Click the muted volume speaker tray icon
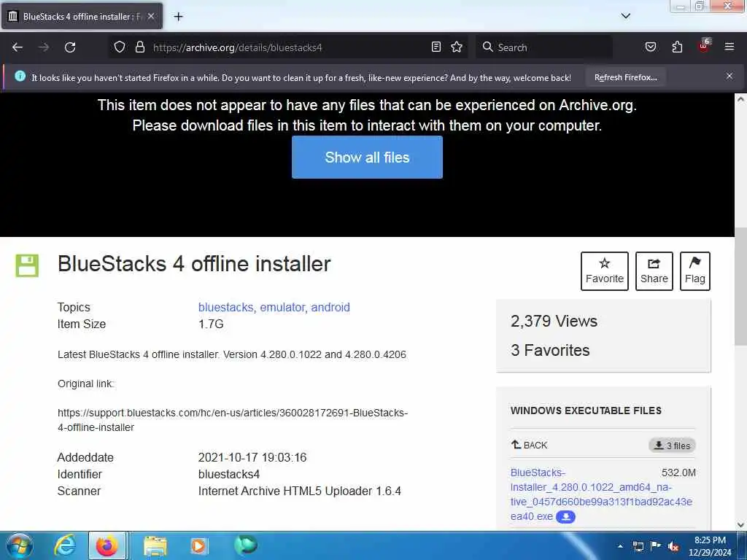The image size is (747, 560). point(673,547)
